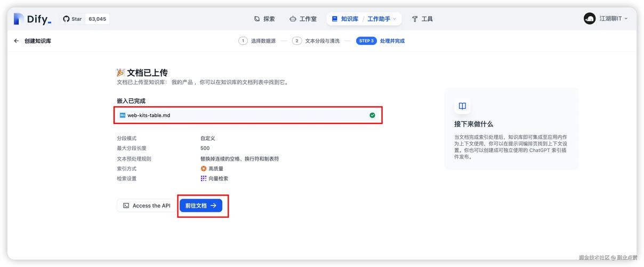Click the markdown file icon for web-kits-table.md
This screenshot has width=644, height=267.
(x=123, y=115)
